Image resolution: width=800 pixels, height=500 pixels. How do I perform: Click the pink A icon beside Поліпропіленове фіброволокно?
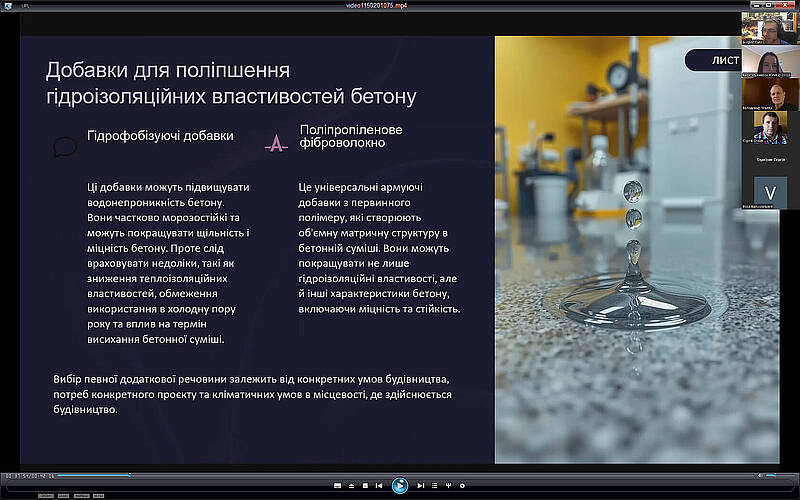[x=276, y=143]
